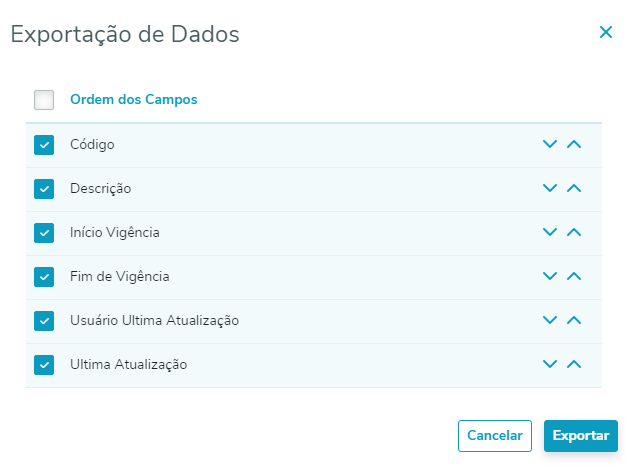
Task: Move Ultima Atualização field up
Action: 574,364
